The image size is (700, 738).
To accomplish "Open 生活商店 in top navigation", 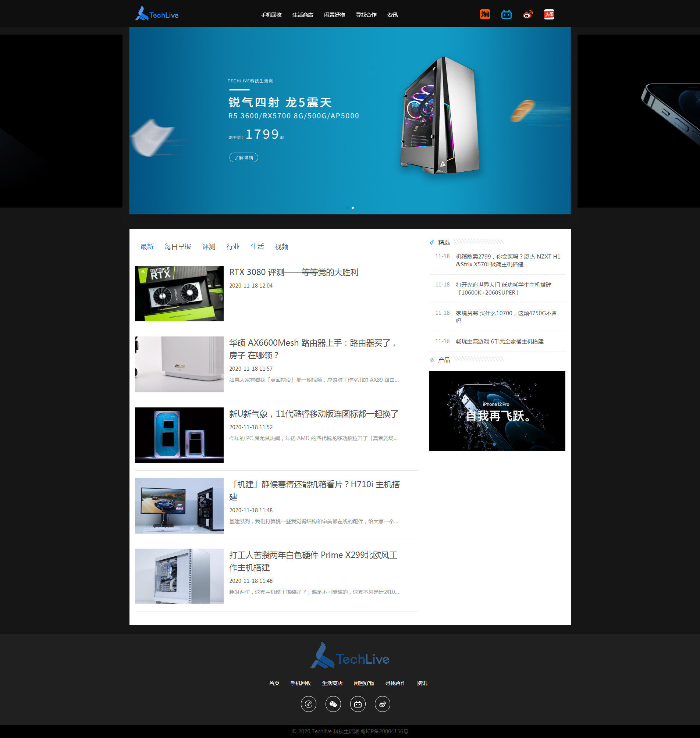I will coord(303,15).
